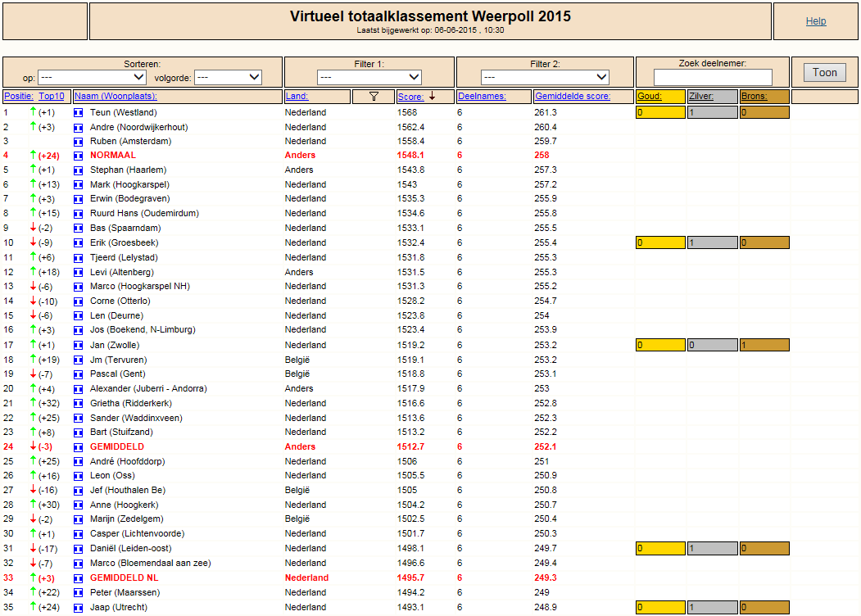Open the Filter 1 dropdown
This screenshot has height=616, width=861.
coord(369,78)
